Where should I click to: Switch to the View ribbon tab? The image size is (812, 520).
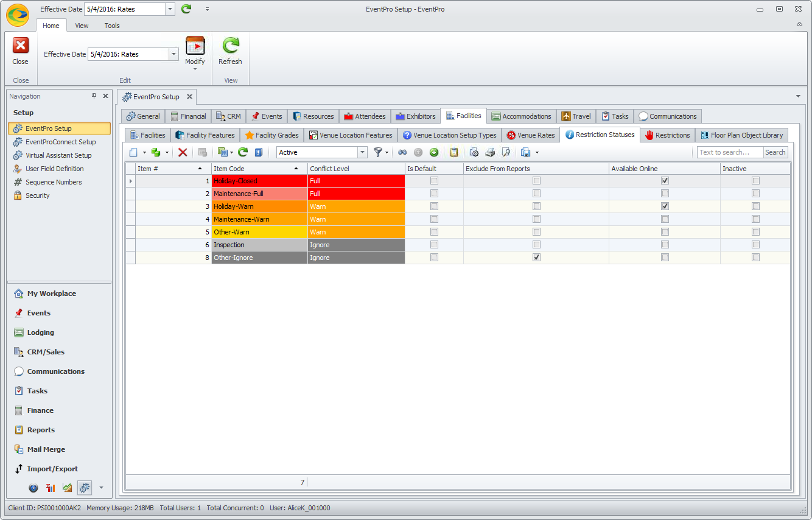tap(82, 26)
